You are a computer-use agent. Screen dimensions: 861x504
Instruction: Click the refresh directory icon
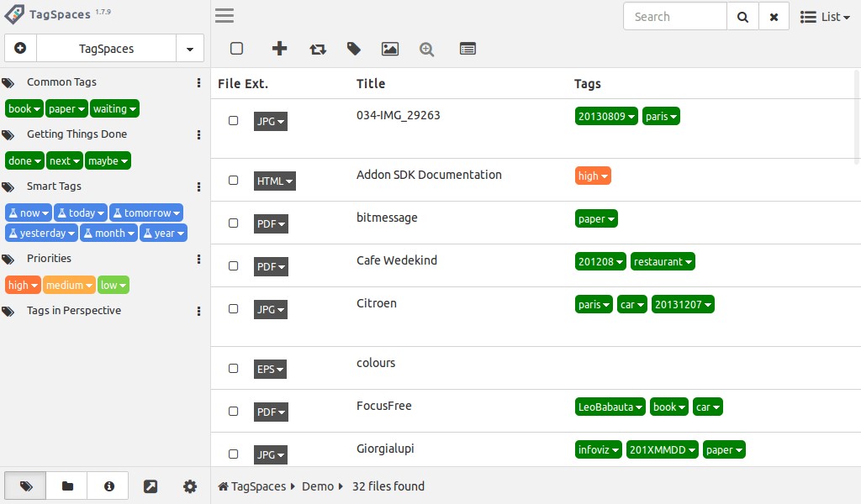(317, 49)
